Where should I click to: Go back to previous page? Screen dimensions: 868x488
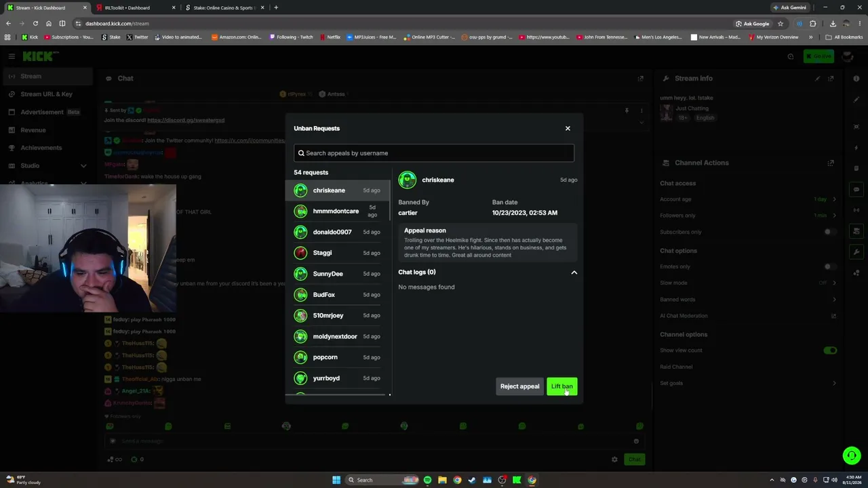8,23
